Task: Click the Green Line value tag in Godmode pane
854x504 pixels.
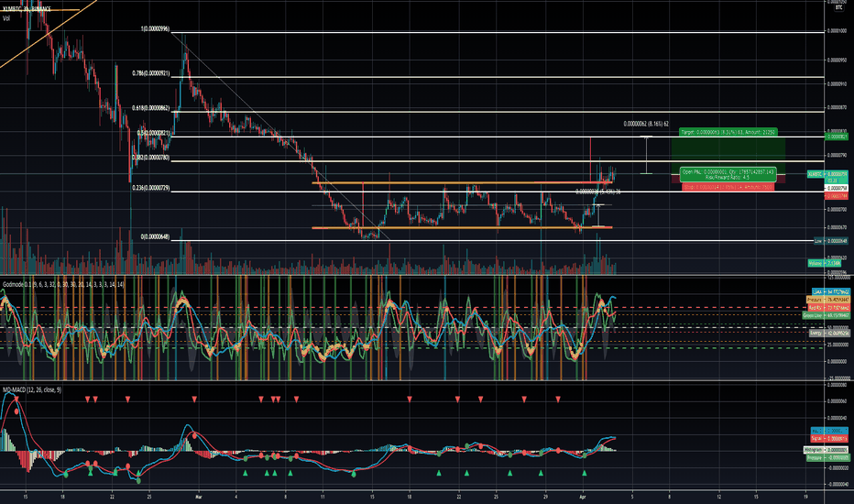Action: click(825, 315)
